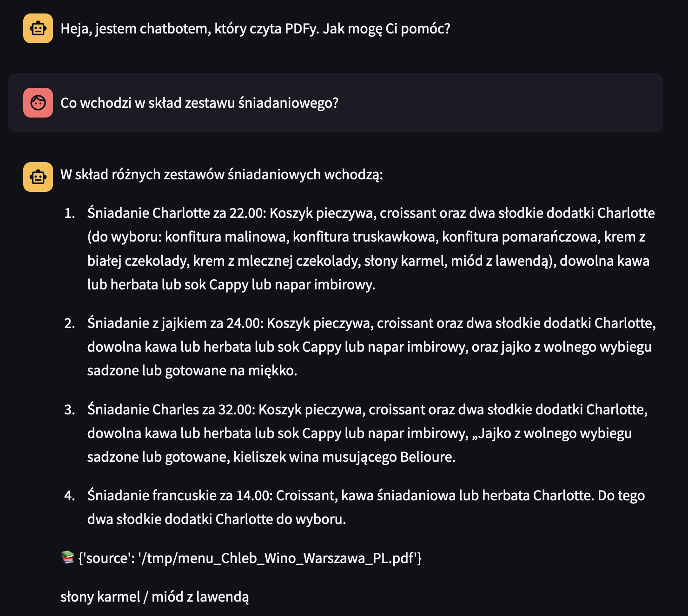The image size is (688, 616).
Task: Click the robot avatar beside the greeting message
Action: pos(38,28)
